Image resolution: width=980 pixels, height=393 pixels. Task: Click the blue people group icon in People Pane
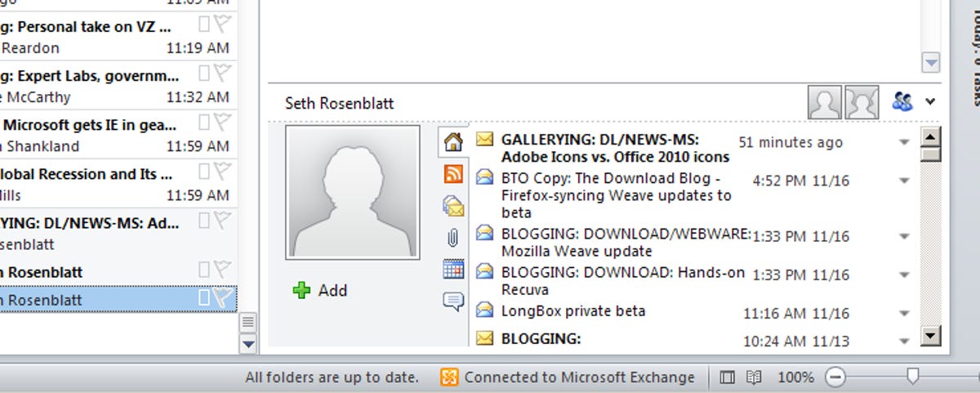[x=902, y=102]
